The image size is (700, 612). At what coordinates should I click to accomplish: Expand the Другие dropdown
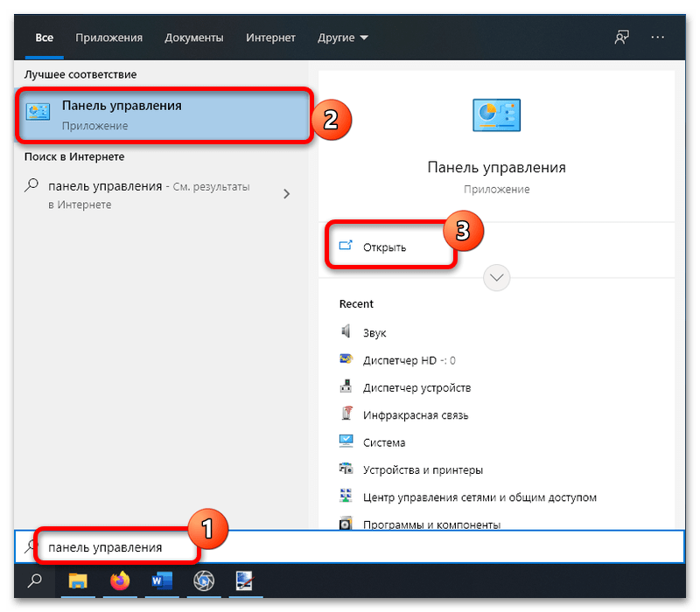(x=343, y=38)
